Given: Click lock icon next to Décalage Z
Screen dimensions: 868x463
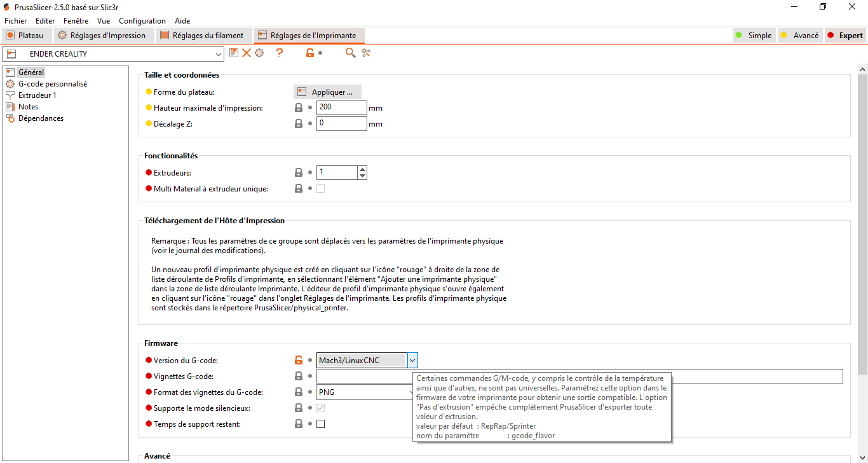Looking at the screenshot, I should click(x=299, y=123).
